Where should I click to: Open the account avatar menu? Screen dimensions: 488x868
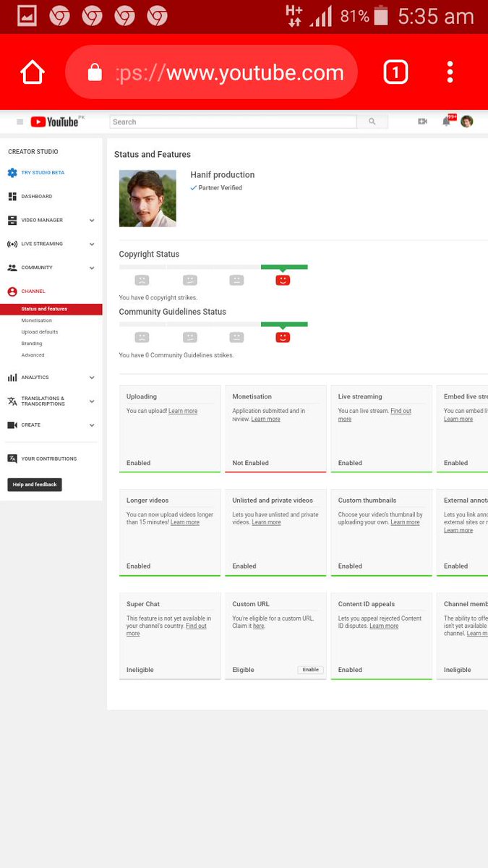tap(467, 122)
